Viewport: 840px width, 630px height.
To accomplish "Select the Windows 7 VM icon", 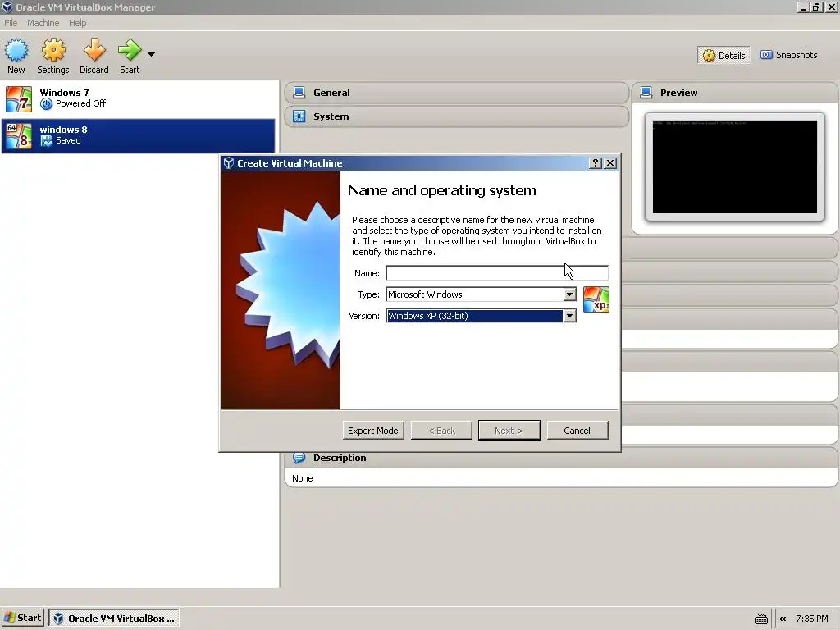I will tap(19, 99).
